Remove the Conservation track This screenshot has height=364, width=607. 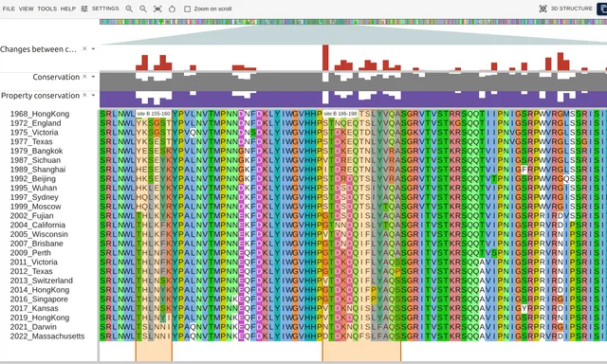tap(84, 77)
